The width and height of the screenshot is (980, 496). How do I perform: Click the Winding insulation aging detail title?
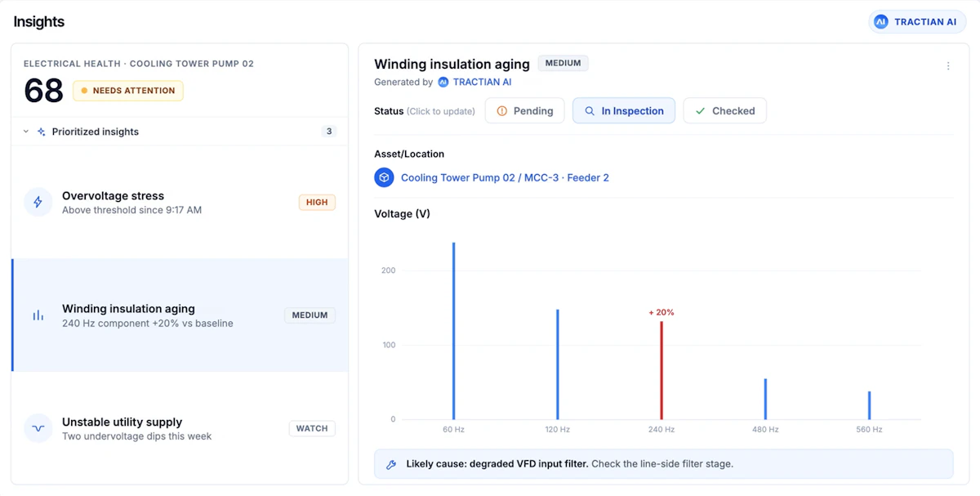point(452,64)
